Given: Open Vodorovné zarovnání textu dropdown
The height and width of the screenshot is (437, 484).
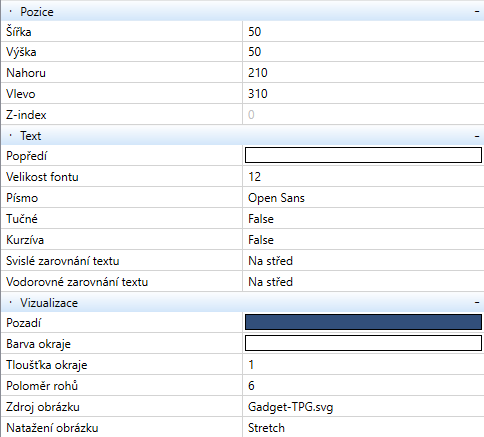Looking at the screenshot, I should click(x=363, y=282).
